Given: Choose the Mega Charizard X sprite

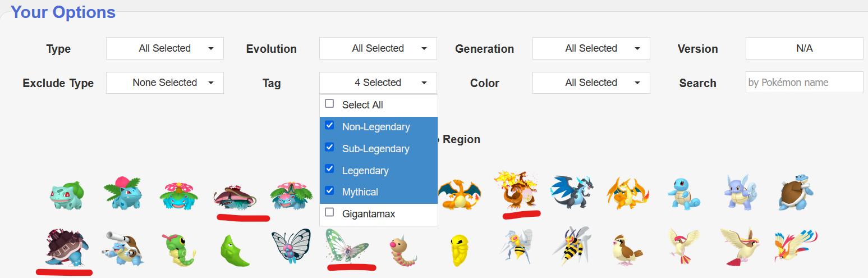Looking at the screenshot, I should tap(571, 193).
